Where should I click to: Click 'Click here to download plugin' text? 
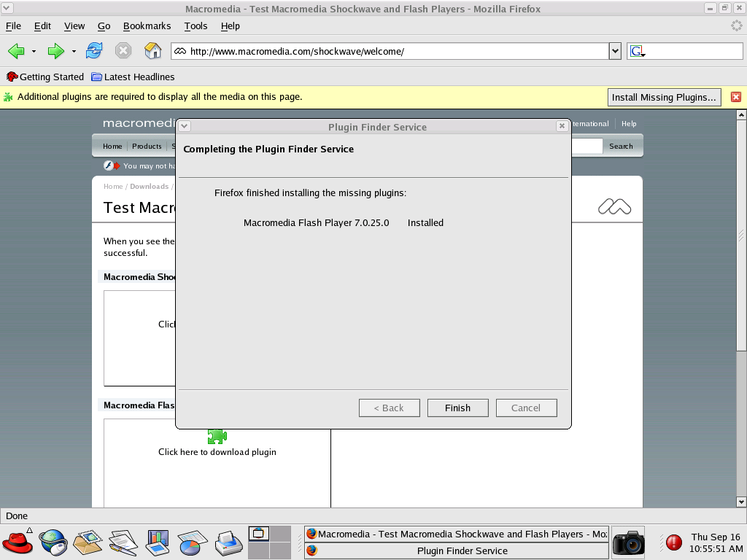coord(217,452)
